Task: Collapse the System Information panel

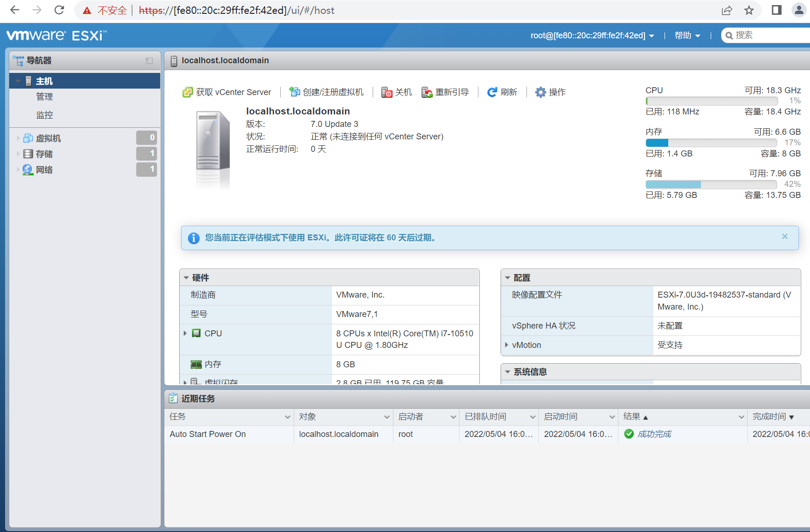Action: [508, 372]
